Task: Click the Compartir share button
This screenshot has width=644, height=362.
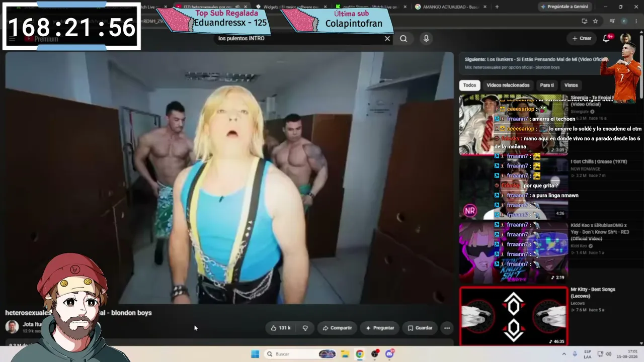Action: pos(337,328)
